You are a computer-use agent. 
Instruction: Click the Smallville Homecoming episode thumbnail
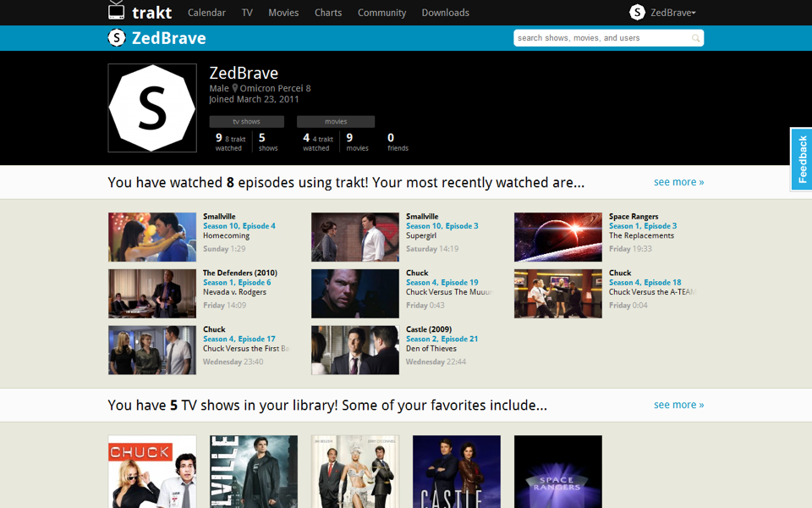pos(152,237)
